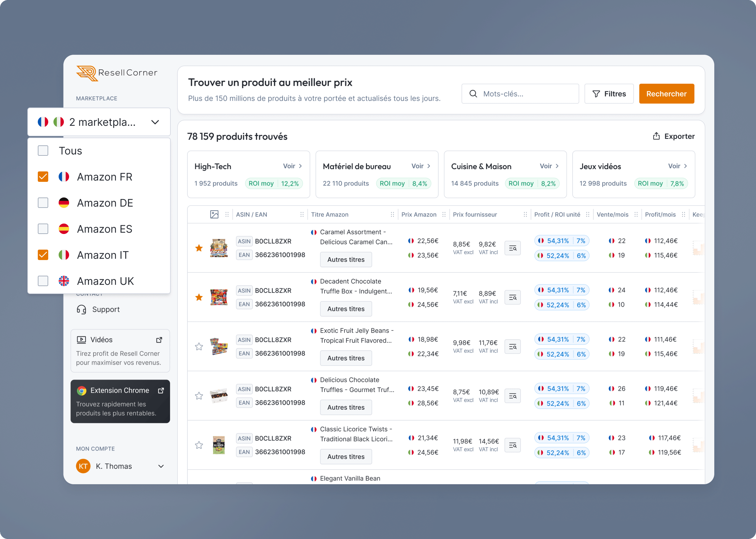The image size is (756, 539).
Task: Grab the Vente/mois column handle
Action: 636,214
